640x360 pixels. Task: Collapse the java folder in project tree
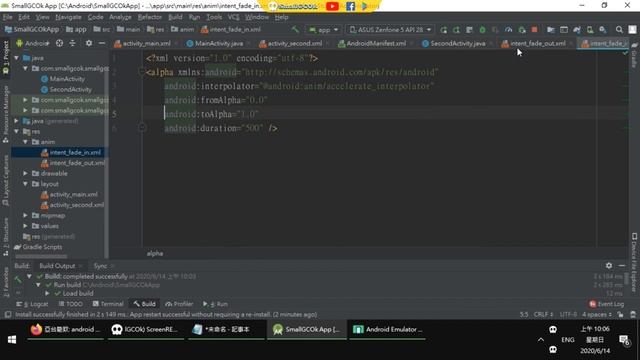[x=17, y=58]
